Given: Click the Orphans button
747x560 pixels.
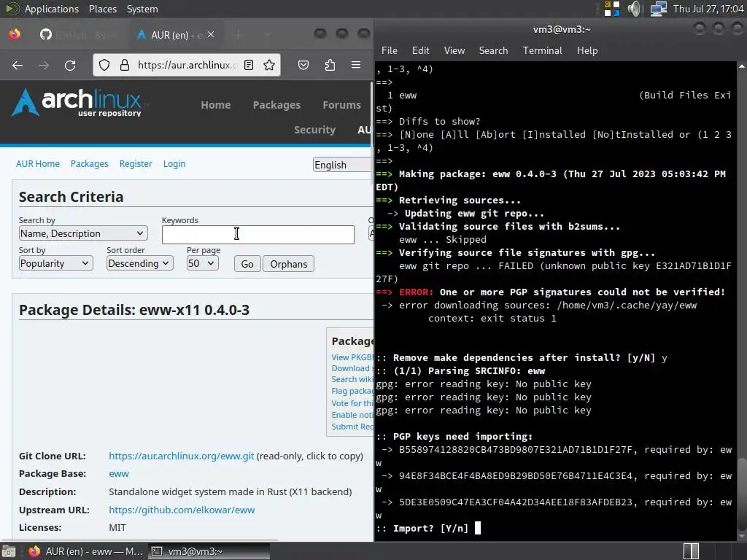Looking at the screenshot, I should coord(288,264).
